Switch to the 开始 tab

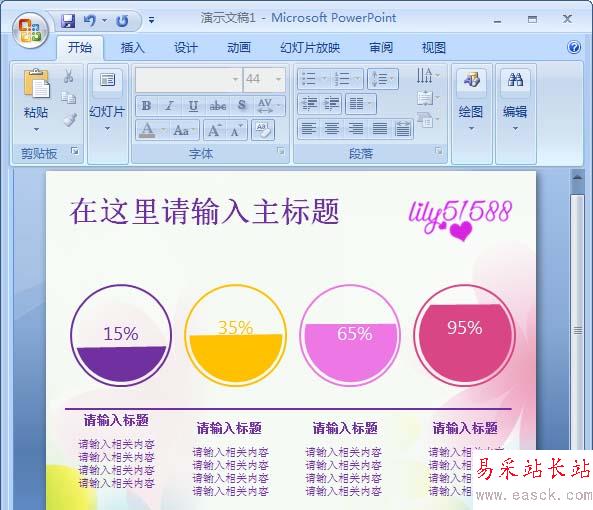(x=80, y=48)
